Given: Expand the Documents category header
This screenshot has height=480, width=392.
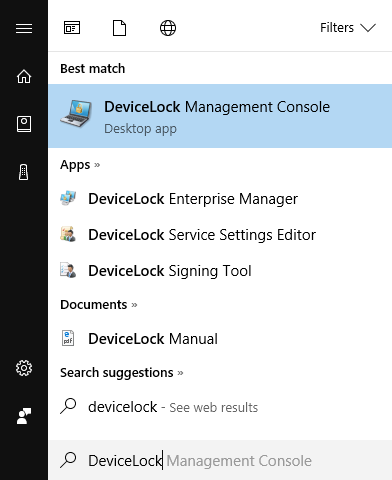Looking at the screenshot, I should (99, 304).
